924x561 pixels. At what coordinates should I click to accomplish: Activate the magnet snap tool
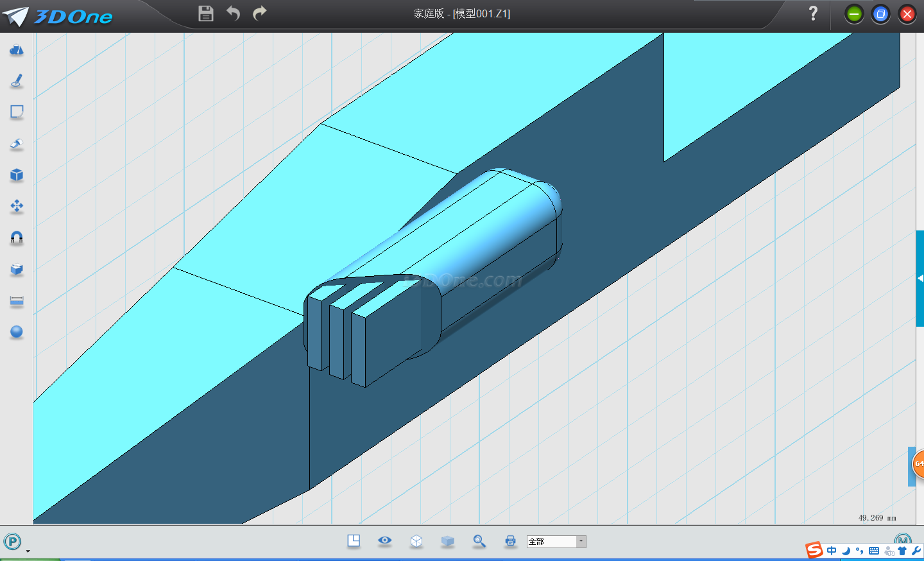pyautogui.click(x=17, y=238)
